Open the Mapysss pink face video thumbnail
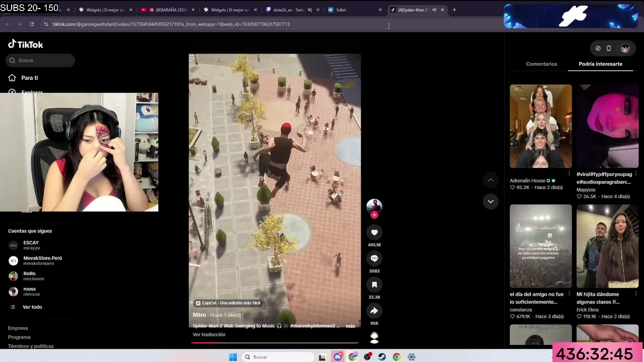Screen dimensions: 644x362 [607, 126]
